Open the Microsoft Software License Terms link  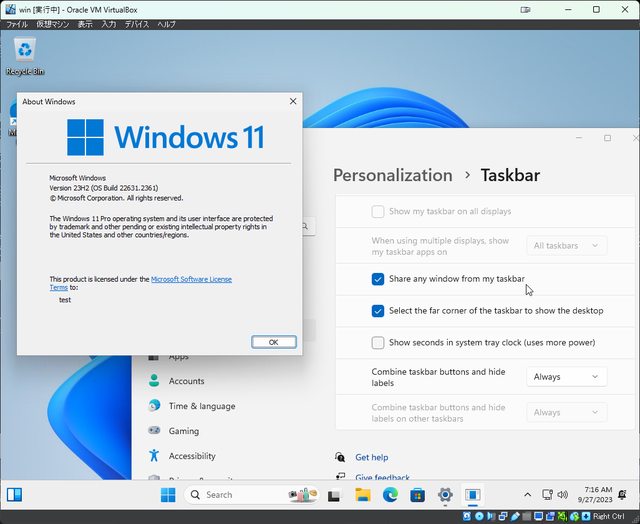click(x=191, y=280)
